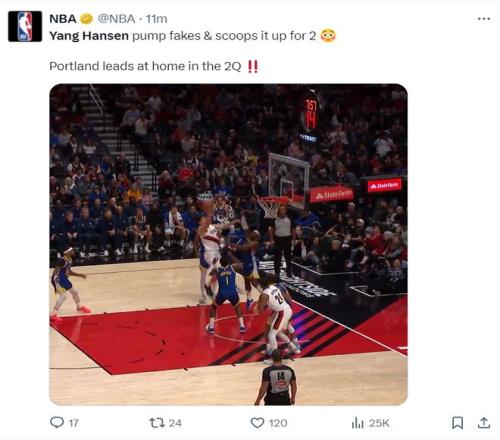
Task: Click the red double exclamation emoji
Action: click(253, 66)
